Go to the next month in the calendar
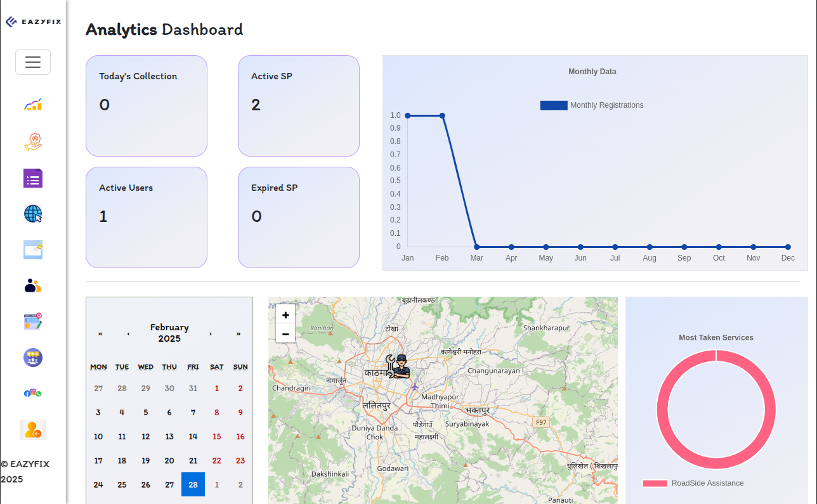817x504 pixels. (x=211, y=333)
